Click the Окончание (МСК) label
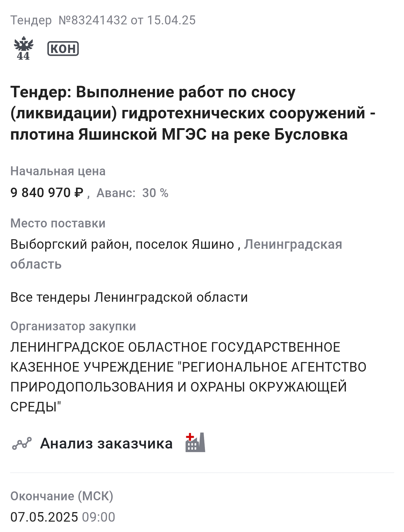The height and width of the screenshot is (532, 404). click(62, 496)
